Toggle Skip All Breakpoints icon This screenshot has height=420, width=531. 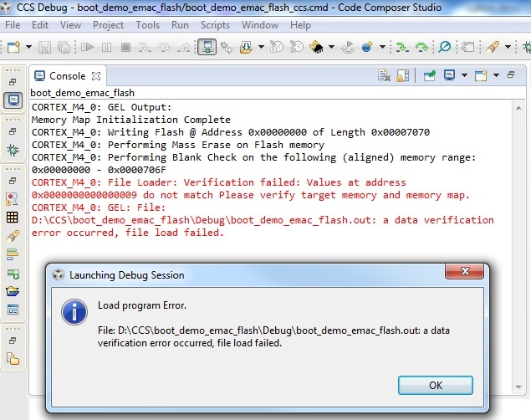click(444, 47)
